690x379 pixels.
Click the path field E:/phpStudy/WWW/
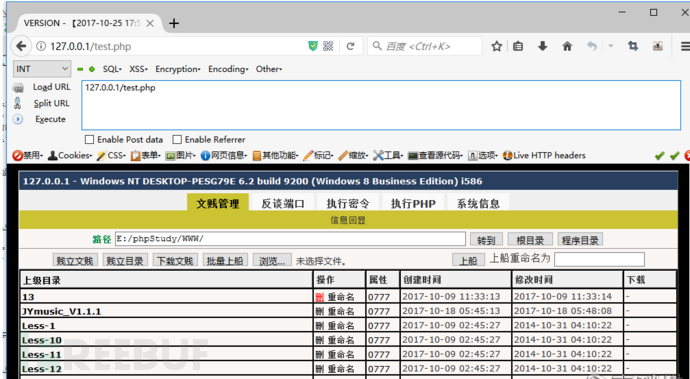(290, 239)
